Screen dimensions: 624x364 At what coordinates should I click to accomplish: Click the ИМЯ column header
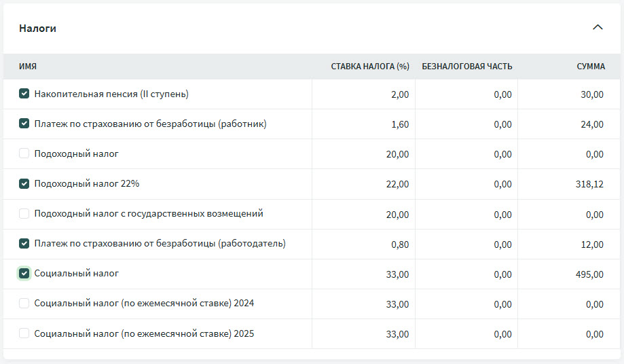(x=28, y=67)
